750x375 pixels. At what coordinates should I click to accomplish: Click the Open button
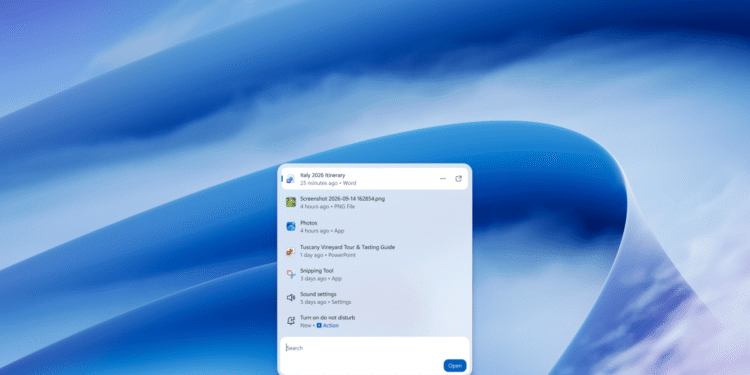455,365
